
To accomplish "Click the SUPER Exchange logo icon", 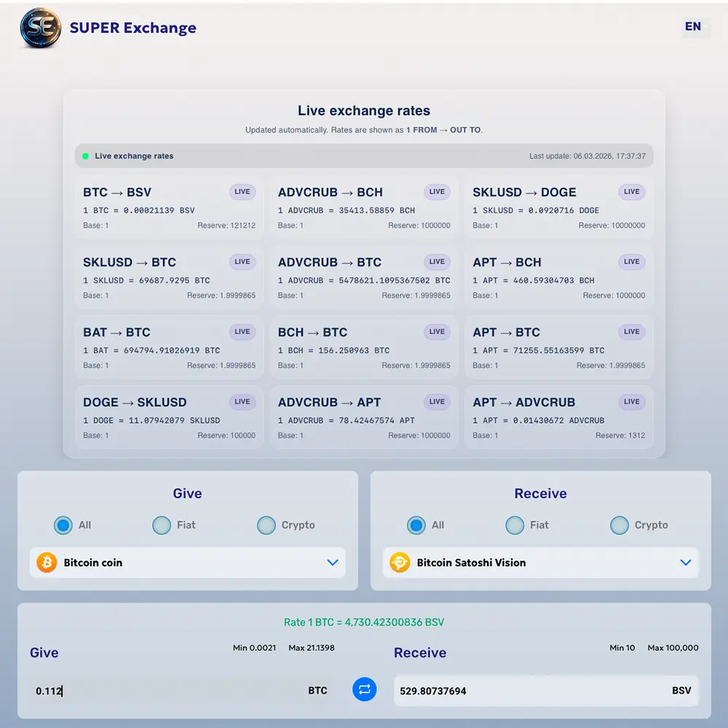I will (x=40, y=28).
